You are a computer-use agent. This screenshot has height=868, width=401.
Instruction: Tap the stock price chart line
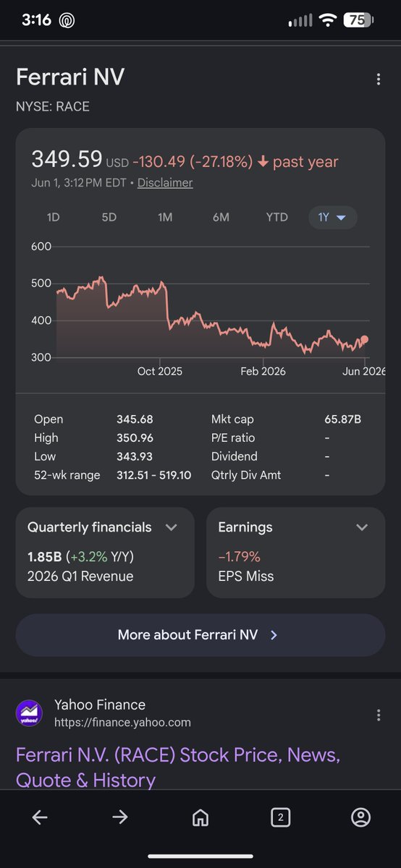(210, 315)
